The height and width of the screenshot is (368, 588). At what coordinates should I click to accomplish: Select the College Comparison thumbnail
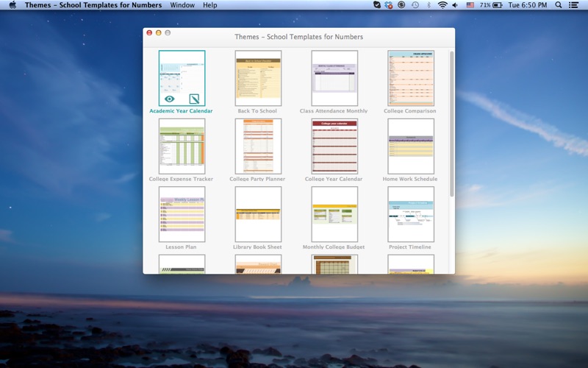pyautogui.click(x=411, y=78)
